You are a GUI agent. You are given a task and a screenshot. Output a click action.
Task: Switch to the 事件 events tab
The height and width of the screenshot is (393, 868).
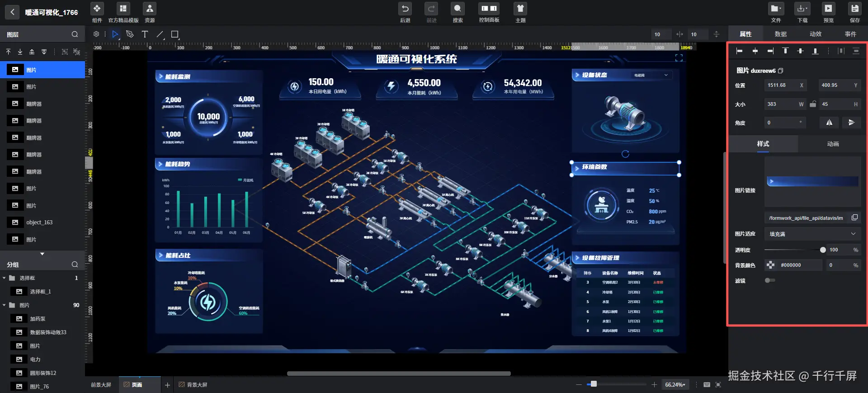(x=850, y=34)
